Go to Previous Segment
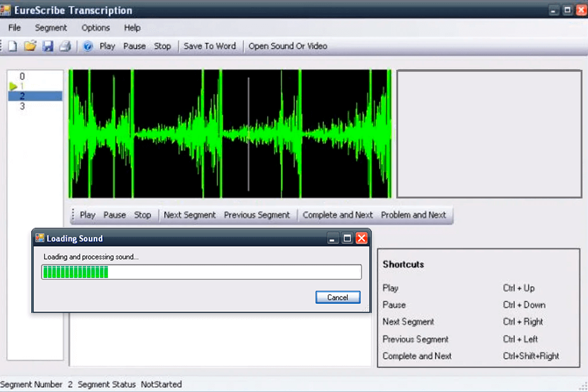Viewport: 588px width, 392px height. click(257, 215)
